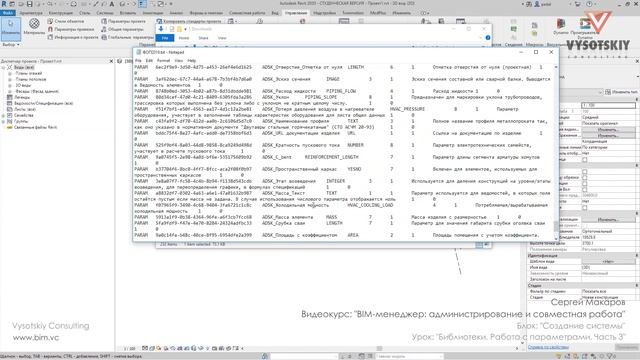
Task: Open Стили объектов (Object Styles)
Action: [66, 21]
